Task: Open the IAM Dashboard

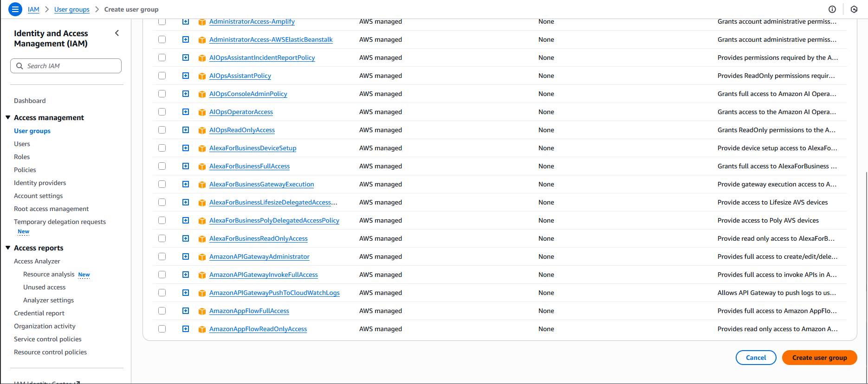Action: [x=30, y=101]
